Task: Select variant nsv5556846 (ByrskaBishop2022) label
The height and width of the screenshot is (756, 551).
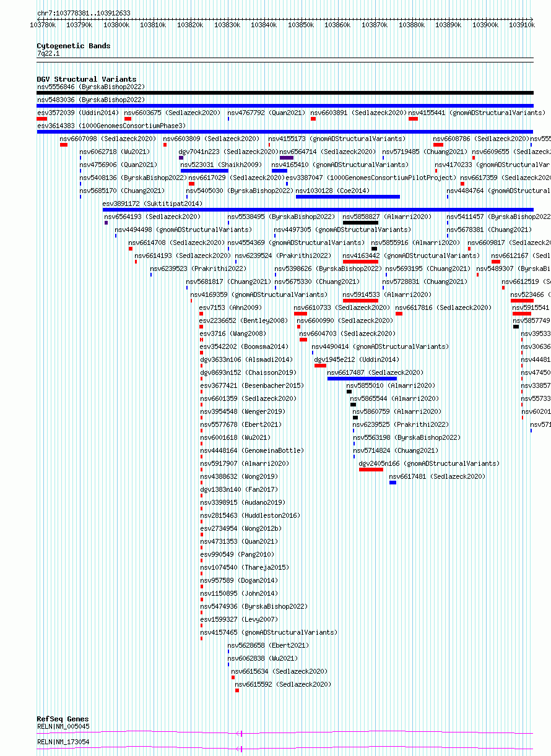Action: (x=91, y=87)
